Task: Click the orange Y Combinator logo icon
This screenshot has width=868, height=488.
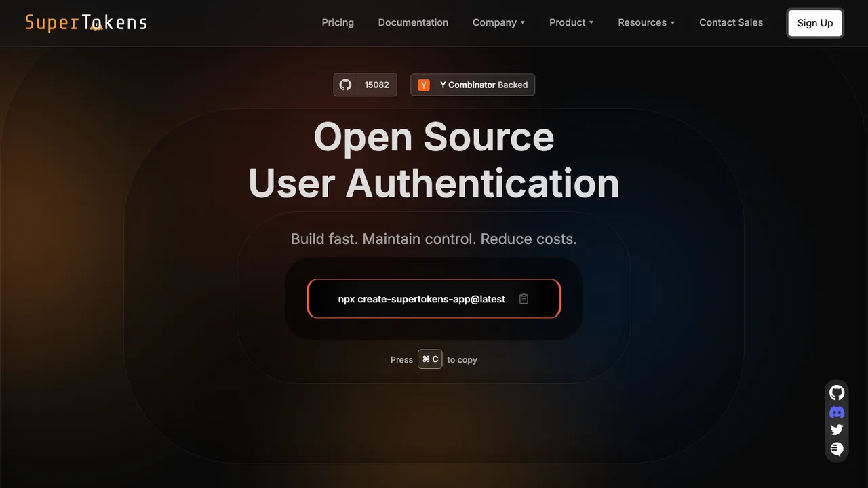Action: click(424, 85)
